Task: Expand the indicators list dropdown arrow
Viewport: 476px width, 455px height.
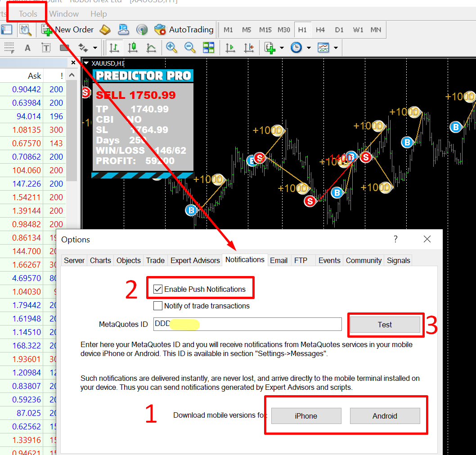Action: tap(282, 48)
